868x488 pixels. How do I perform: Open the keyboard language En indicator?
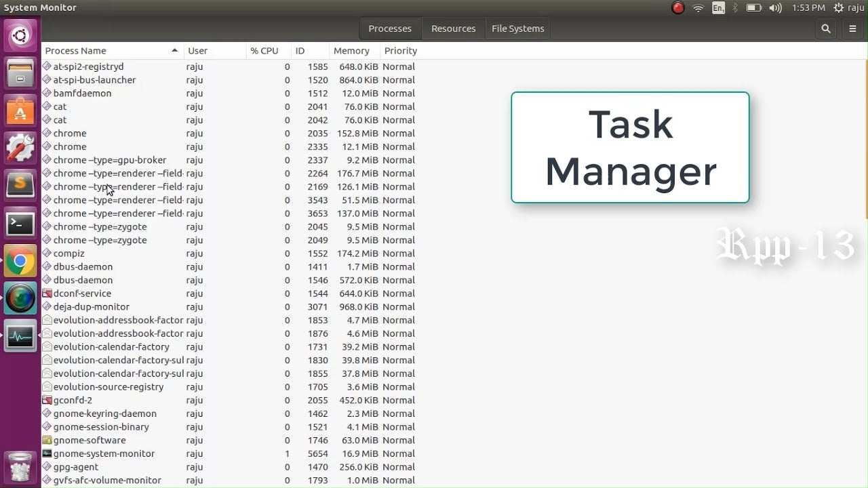tap(718, 7)
